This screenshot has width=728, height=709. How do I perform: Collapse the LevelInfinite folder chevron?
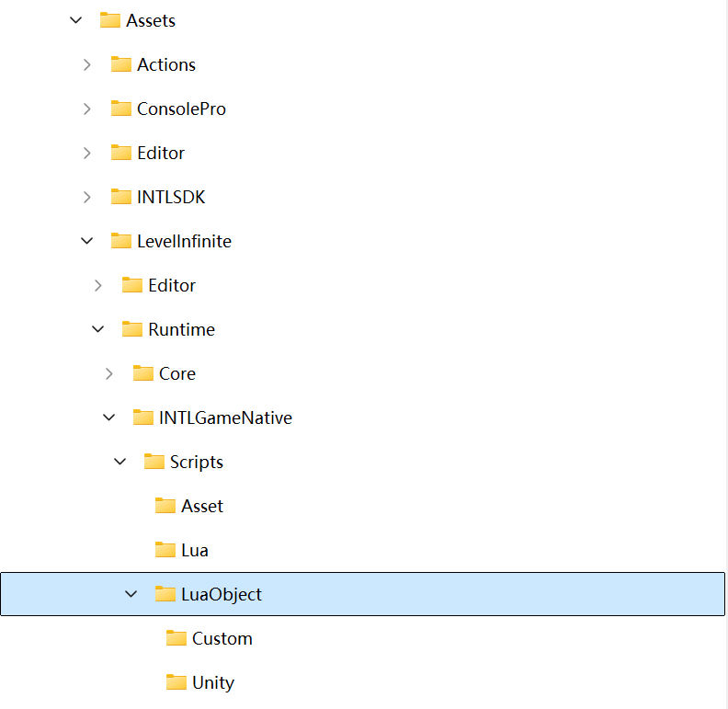[x=87, y=241]
